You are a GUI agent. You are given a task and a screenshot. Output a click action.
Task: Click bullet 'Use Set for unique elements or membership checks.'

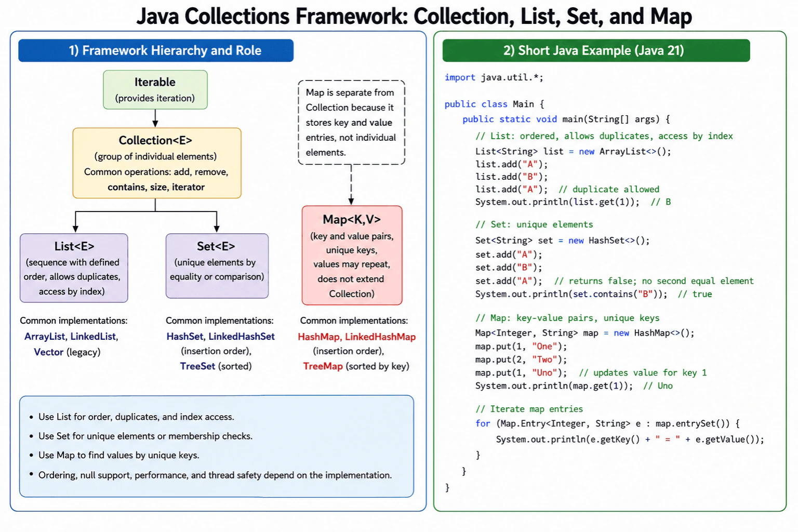145,436
